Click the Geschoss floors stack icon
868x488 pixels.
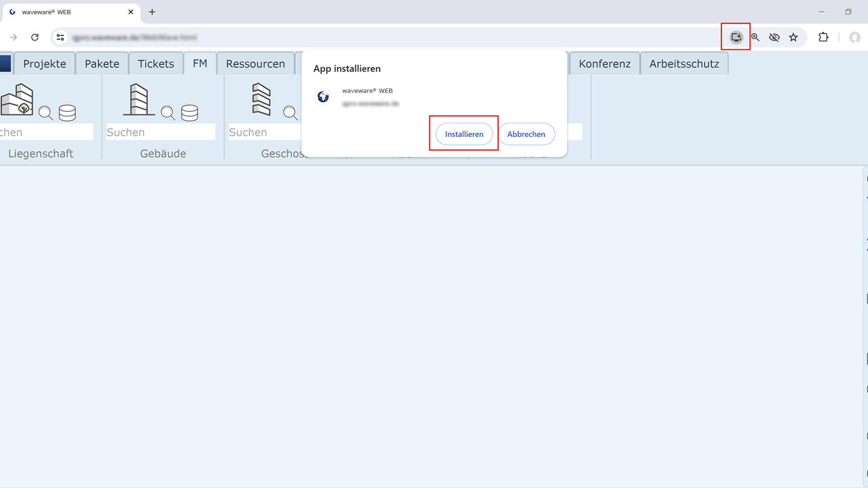(x=261, y=100)
